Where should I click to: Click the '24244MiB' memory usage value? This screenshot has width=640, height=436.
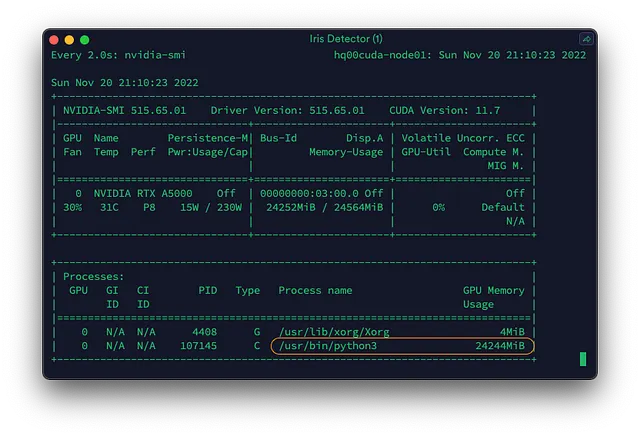coord(500,346)
